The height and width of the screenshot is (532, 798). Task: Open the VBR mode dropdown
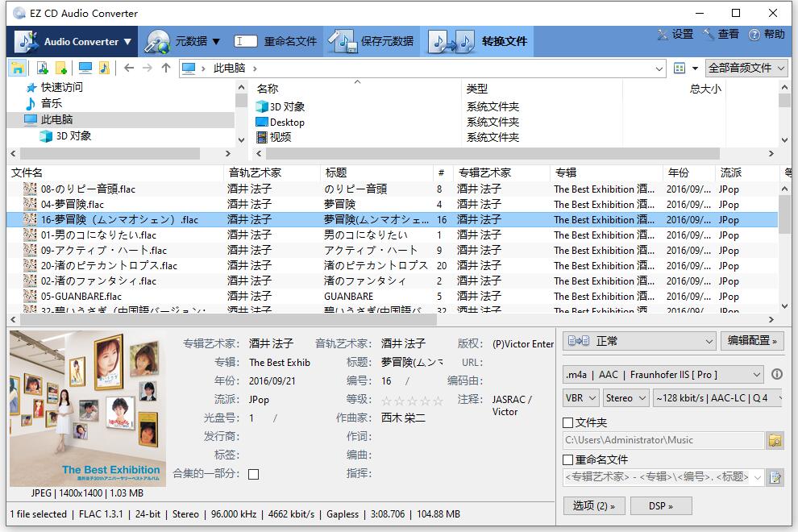580,397
